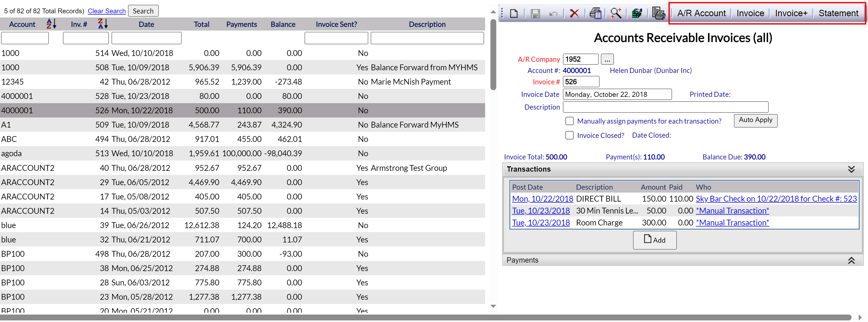
Task: Click the vertical scrollbar thumb of list
Action: (x=493, y=55)
